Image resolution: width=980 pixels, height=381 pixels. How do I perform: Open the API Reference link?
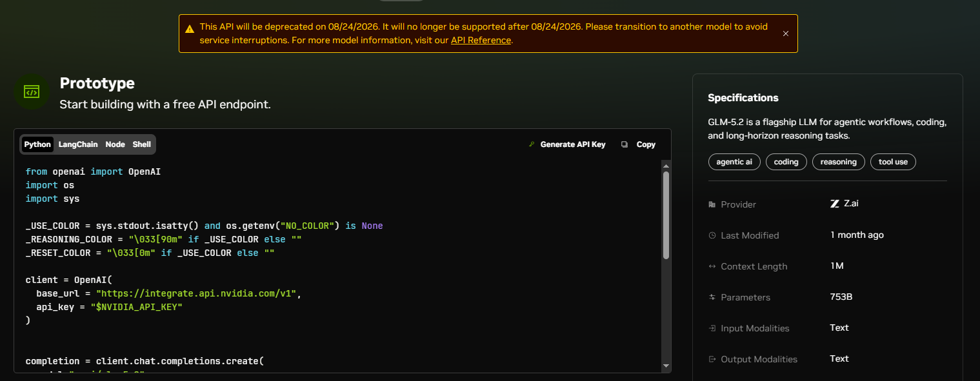(x=481, y=40)
